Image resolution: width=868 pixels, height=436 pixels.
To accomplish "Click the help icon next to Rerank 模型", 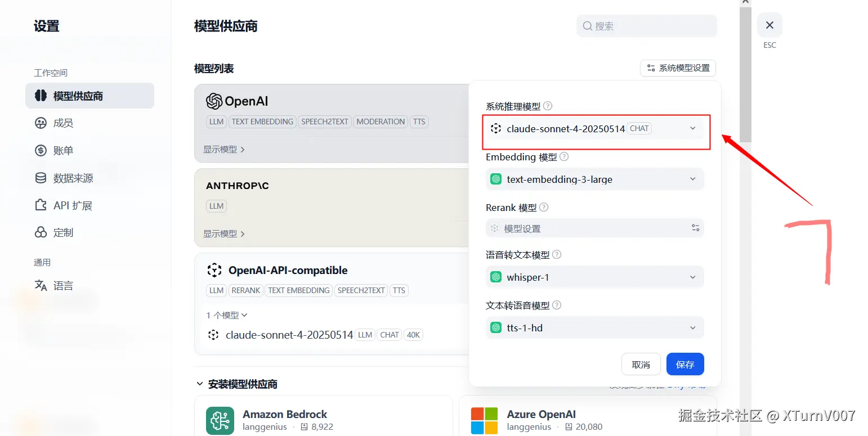I will [544, 207].
